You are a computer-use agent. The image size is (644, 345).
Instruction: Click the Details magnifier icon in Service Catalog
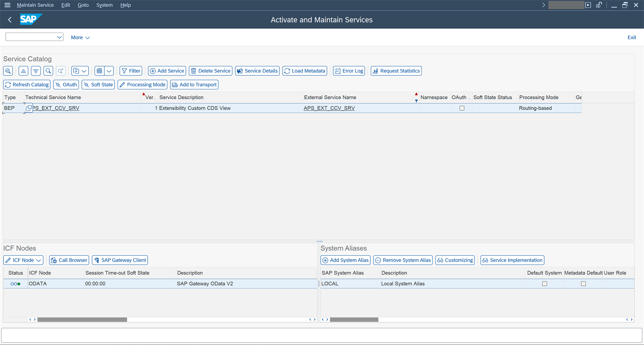(8, 71)
